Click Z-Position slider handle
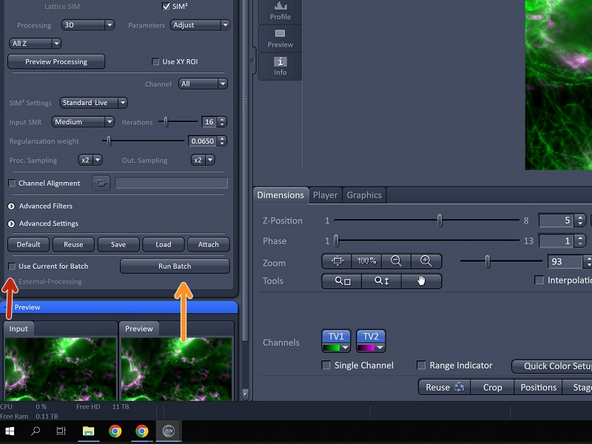 (x=439, y=220)
